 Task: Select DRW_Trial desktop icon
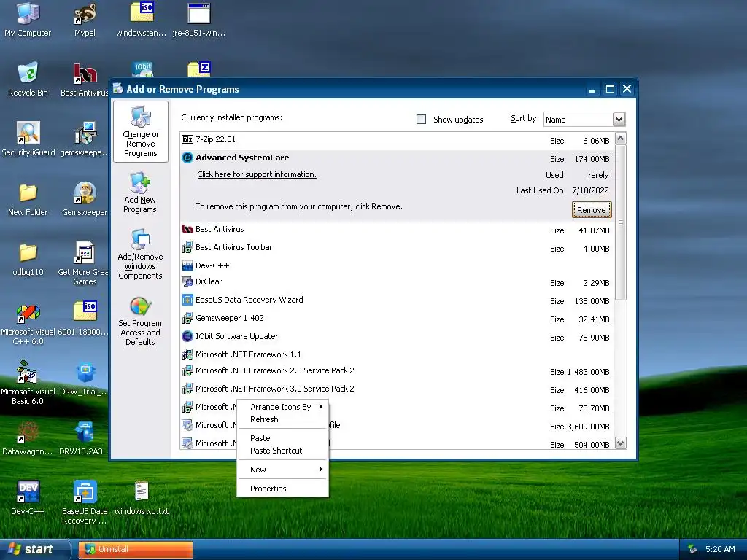click(x=85, y=378)
